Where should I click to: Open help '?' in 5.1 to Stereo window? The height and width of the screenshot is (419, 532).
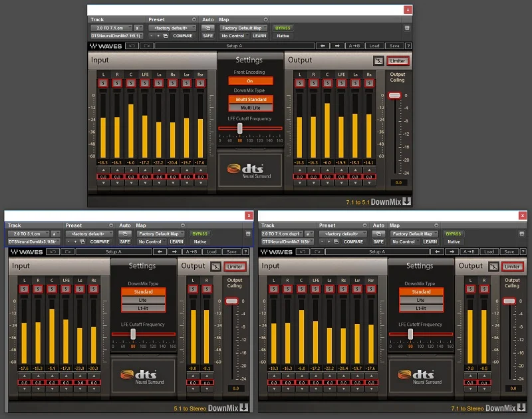(246, 252)
